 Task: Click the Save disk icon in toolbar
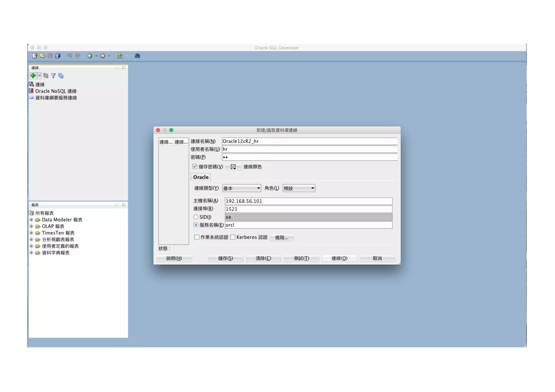pyautogui.click(x=50, y=56)
